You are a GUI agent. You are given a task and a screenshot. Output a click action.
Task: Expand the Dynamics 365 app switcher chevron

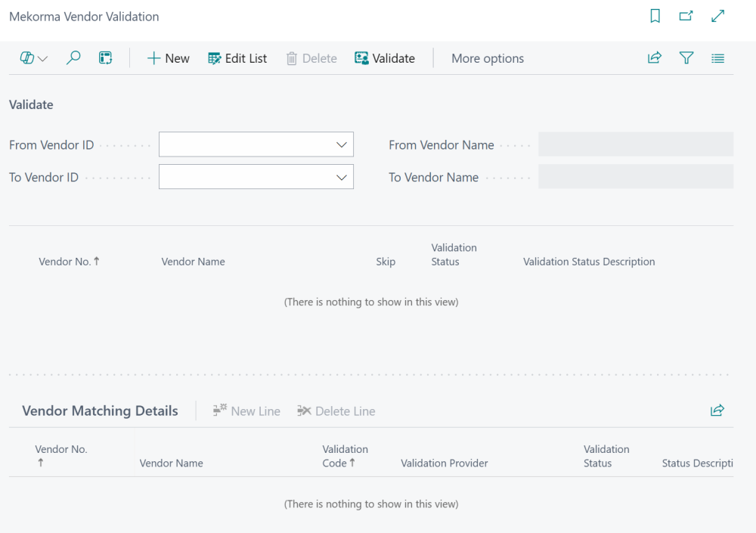coord(42,57)
